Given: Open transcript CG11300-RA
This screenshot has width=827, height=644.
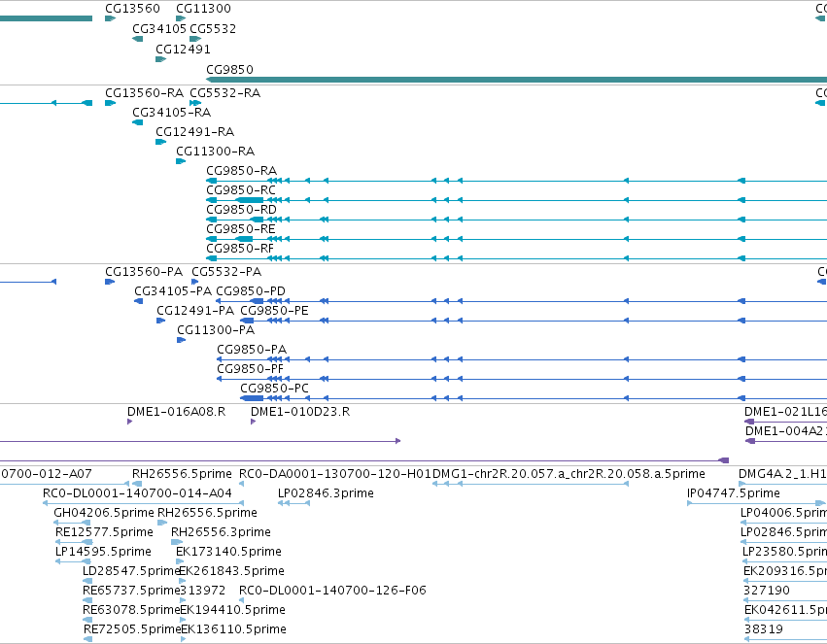Looking at the screenshot, I should pyautogui.click(x=215, y=152).
